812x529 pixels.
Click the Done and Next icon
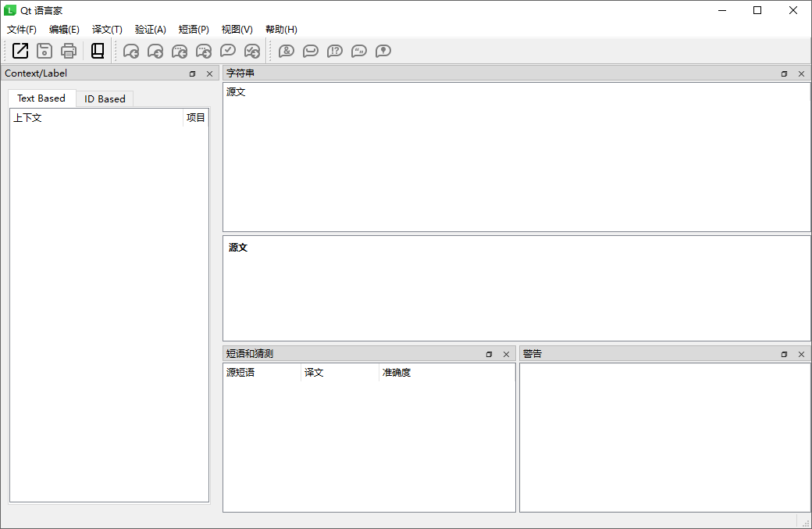coord(252,51)
